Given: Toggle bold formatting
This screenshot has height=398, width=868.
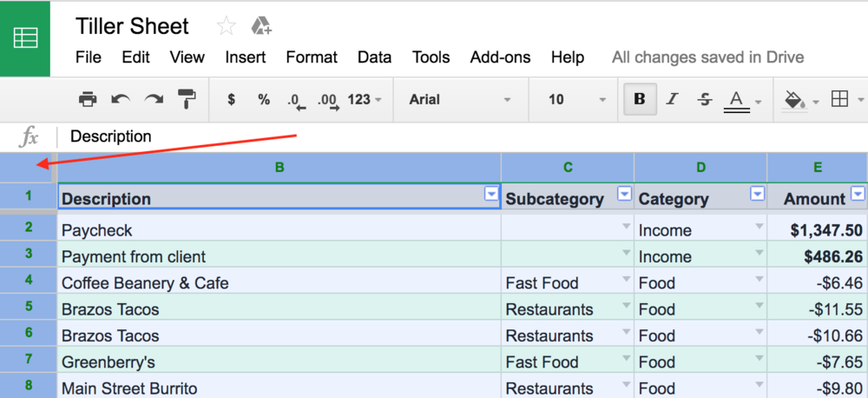Looking at the screenshot, I should coord(640,99).
